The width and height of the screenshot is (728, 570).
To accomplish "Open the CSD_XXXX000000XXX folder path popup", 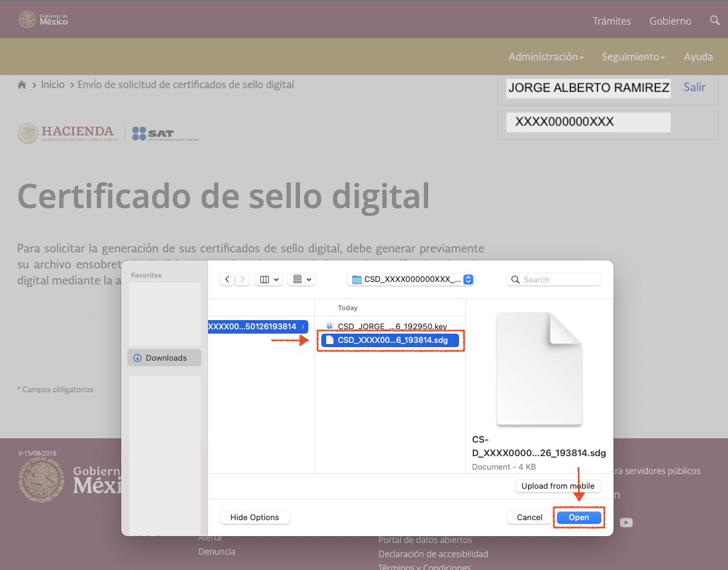I will pyautogui.click(x=410, y=279).
